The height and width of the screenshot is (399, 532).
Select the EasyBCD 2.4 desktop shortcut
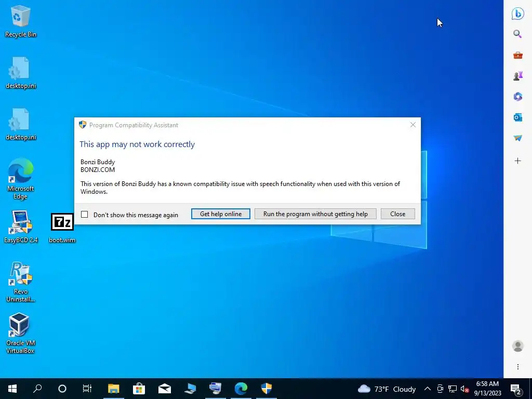pyautogui.click(x=20, y=227)
